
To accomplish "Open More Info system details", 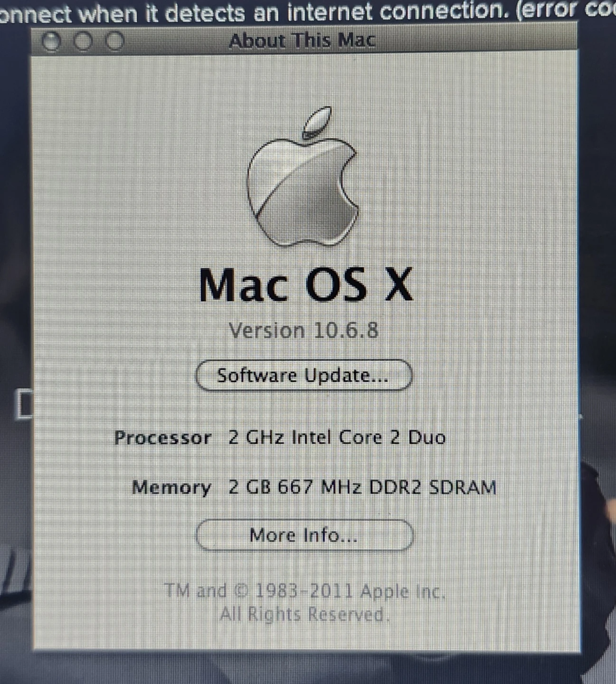I will (x=304, y=535).
